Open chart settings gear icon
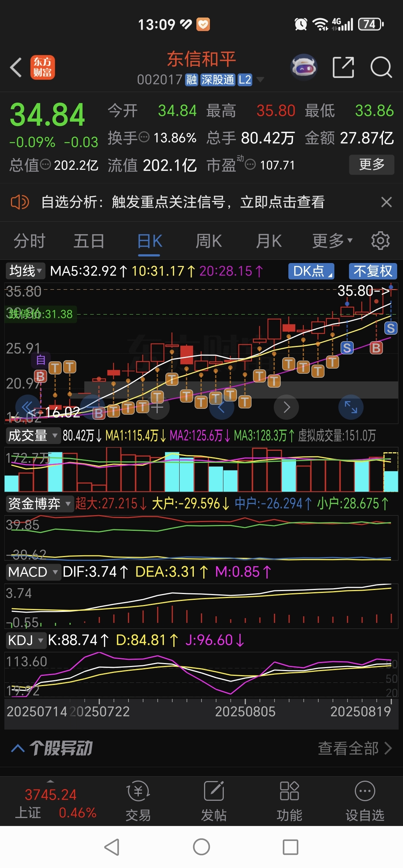Viewport: 403px width, 868px height. (380, 241)
